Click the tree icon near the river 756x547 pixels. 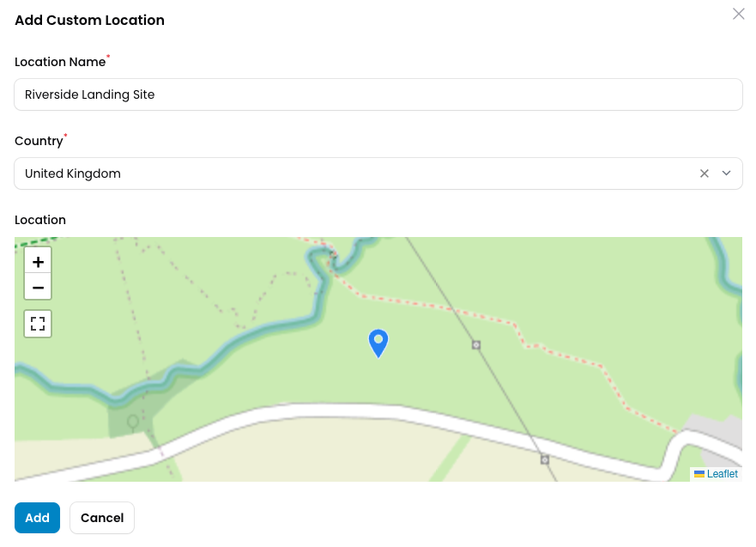pyautogui.click(x=133, y=422)
